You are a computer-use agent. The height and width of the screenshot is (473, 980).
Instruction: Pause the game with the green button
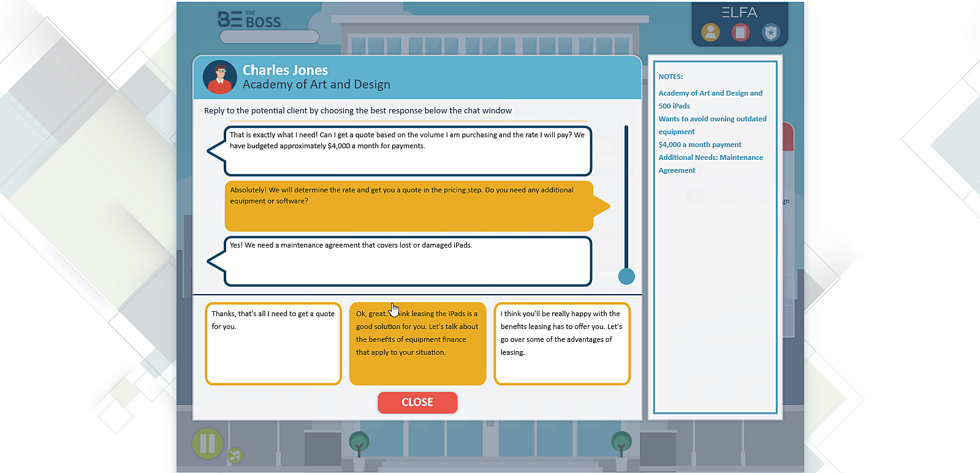(207, 443)
